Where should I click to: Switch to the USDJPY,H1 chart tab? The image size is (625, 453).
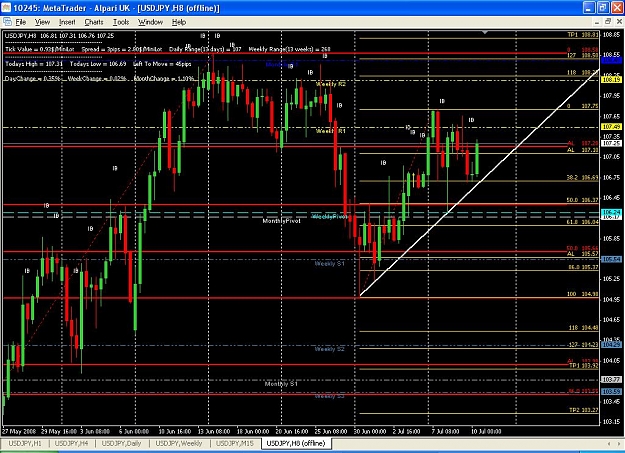25,443
